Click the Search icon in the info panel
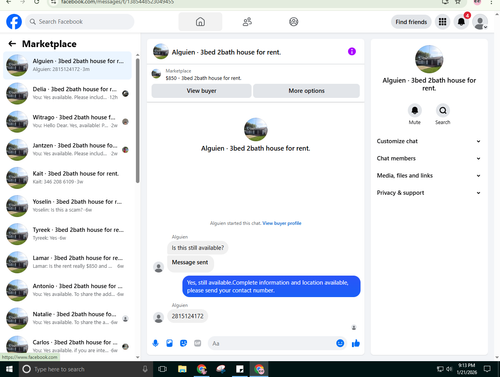The width and height of the screenshot is (500, 377). pos(443,110)
